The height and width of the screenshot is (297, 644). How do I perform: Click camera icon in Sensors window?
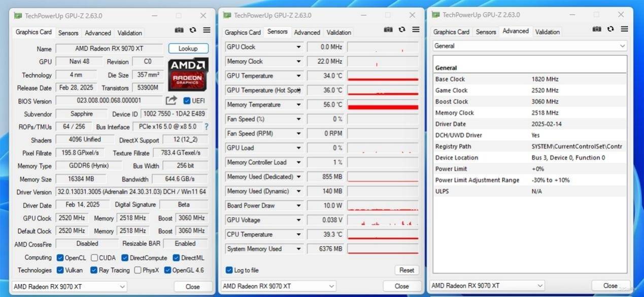388,30
